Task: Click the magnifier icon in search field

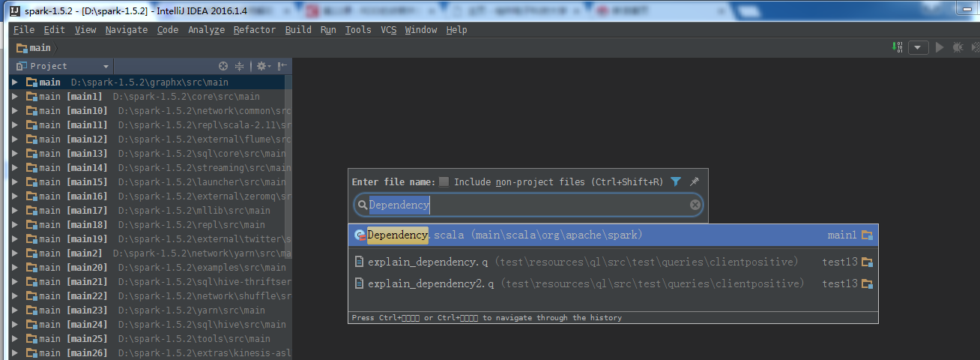Action: pyautogui.click(x=362, y=205)
